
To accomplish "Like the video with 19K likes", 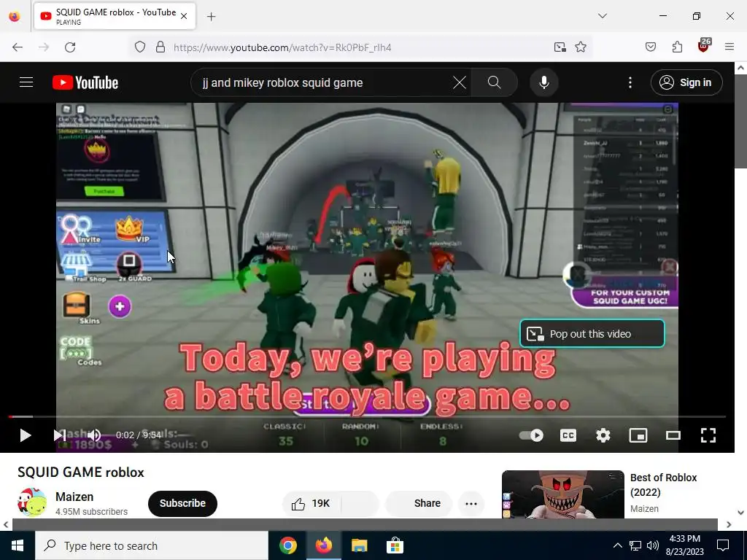I will (x=311, y=503).
